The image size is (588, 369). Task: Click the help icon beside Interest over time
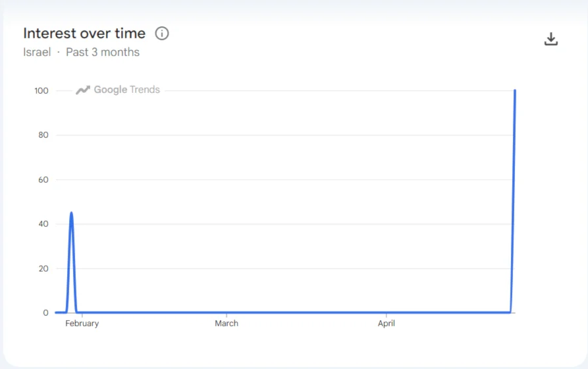click(x=162, y=33)
